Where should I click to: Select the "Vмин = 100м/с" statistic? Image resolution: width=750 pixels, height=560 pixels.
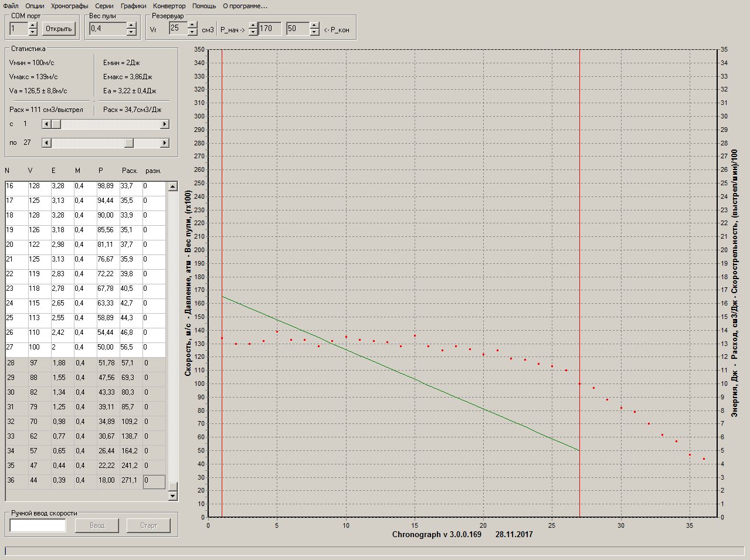point(32,63)
